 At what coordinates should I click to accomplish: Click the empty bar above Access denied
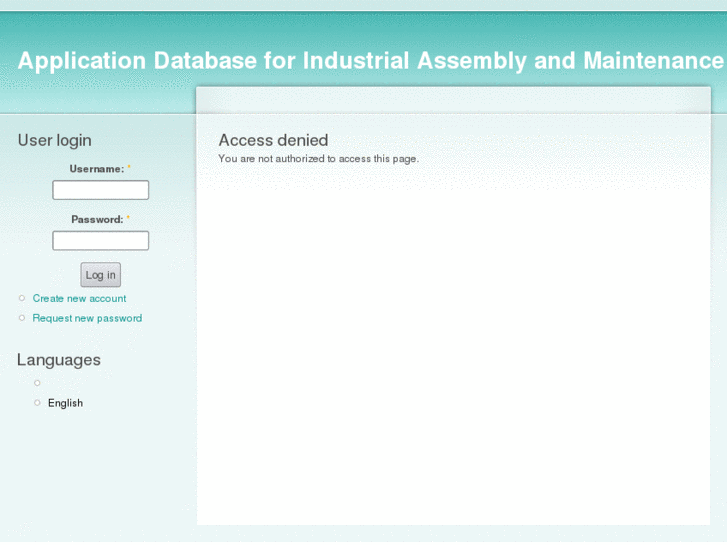pyautogui.click(x=453, y=100)
